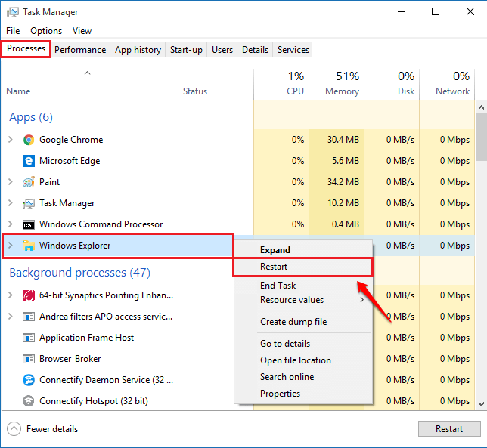Click the Microsoft Edge app icon
The image size is (487, 448).
pyautogui.click(x=29, y=161)
